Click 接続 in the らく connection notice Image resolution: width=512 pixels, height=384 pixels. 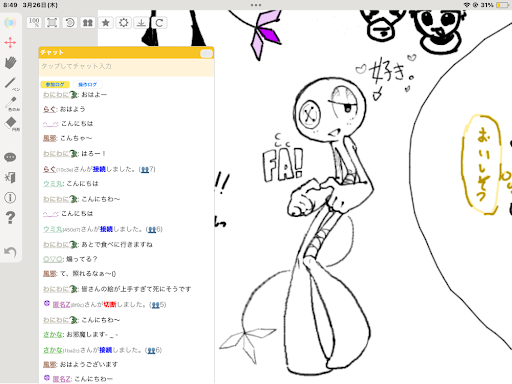(99, 169)
